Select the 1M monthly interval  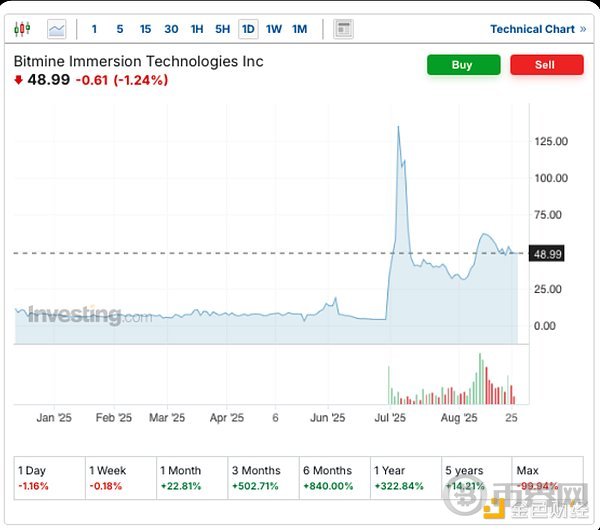click(300, 29)
